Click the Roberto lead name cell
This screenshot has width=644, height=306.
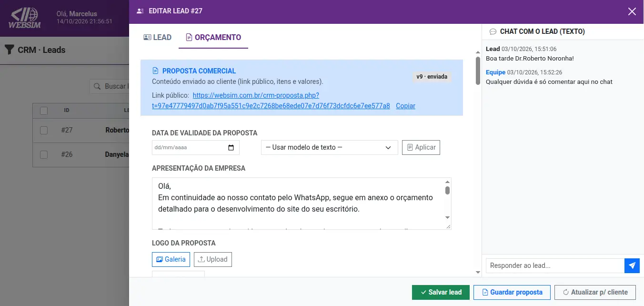(117, 130)
